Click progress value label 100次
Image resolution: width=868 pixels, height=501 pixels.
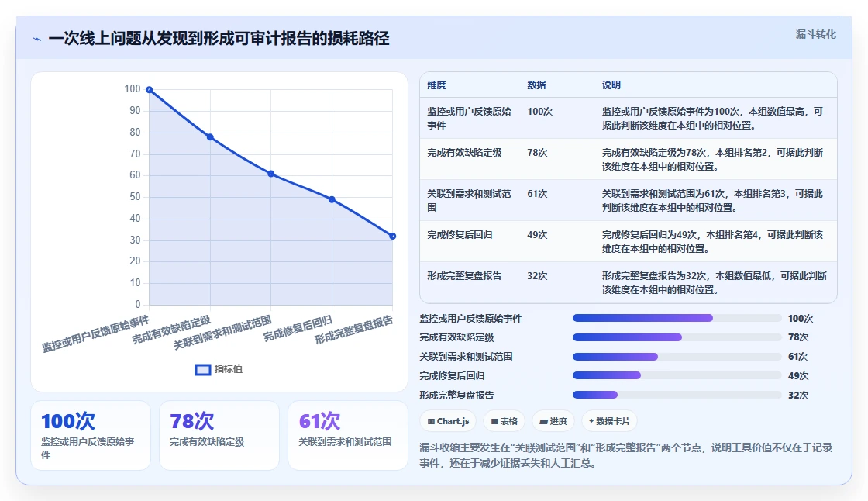click(x=801, y=319)
